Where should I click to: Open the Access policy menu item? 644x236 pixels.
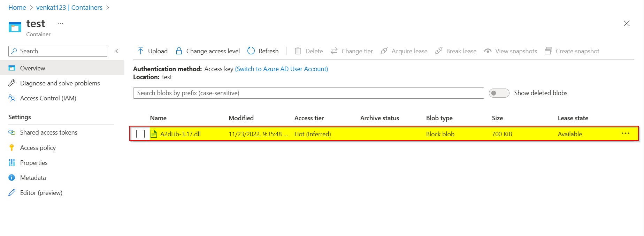[38, 148]
